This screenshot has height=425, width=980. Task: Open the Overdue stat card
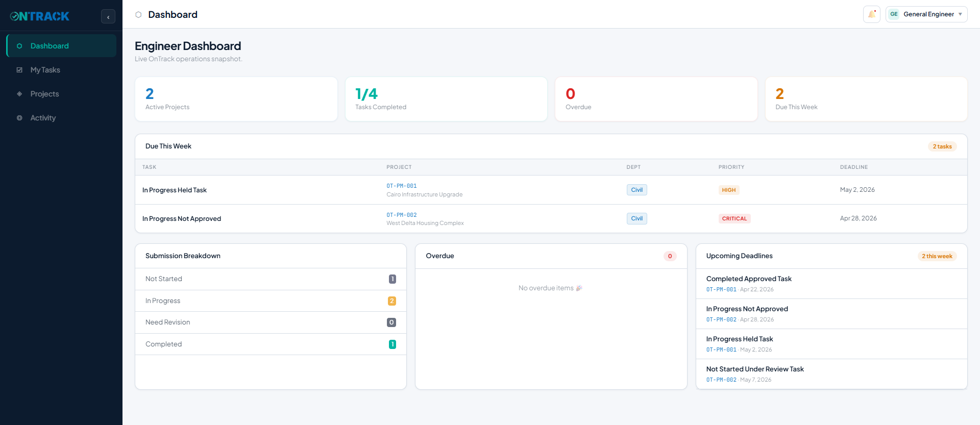click(656, 99)
